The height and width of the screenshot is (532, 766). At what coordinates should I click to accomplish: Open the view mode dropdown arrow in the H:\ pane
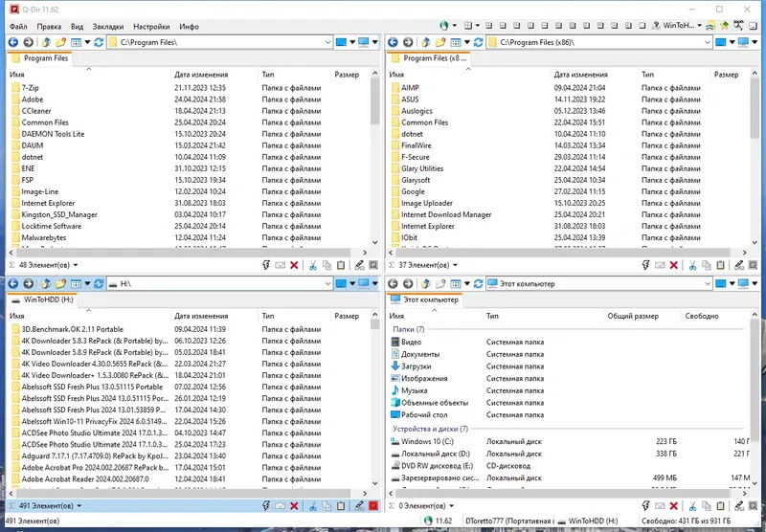(x=87, y=283)
